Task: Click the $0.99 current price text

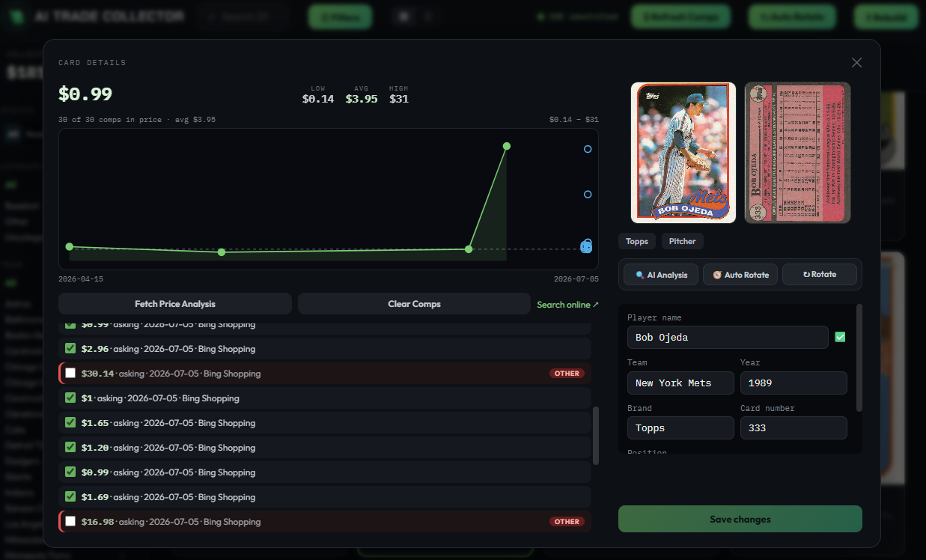Action: click(x=85, y=94)
